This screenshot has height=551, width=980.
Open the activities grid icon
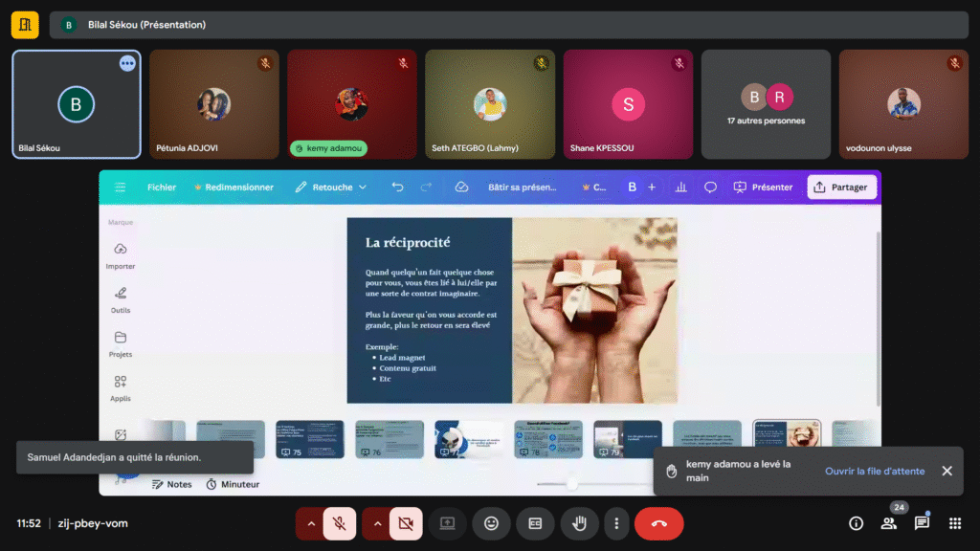tap(954, 523)
